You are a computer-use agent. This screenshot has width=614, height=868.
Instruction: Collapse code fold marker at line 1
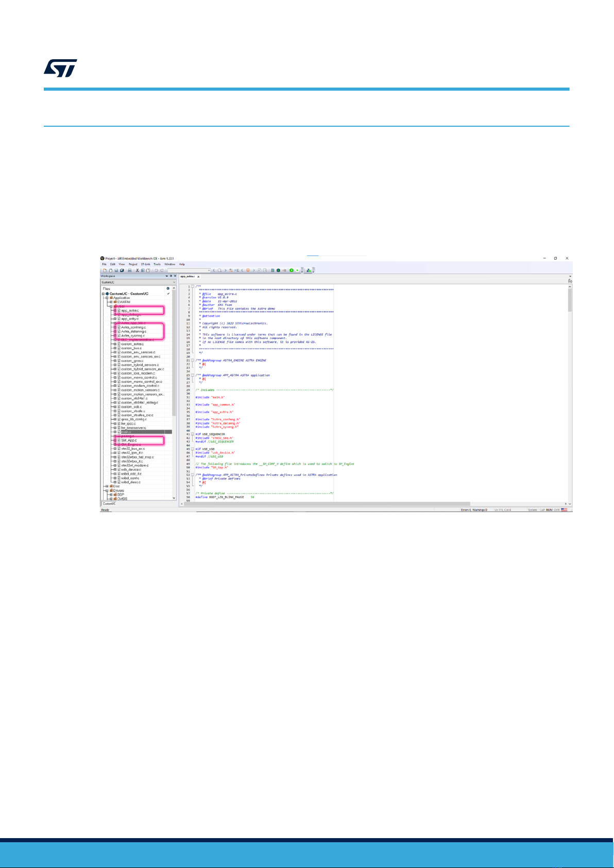click(193, 286)
